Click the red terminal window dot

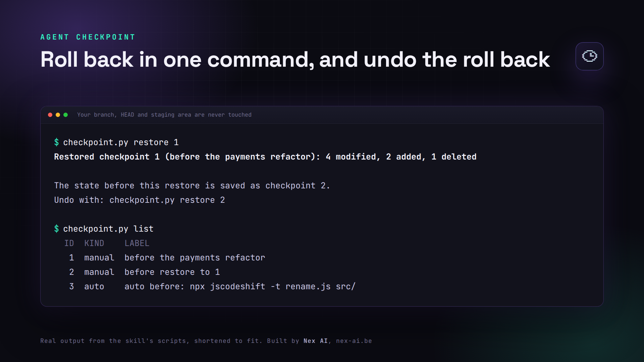50,115
